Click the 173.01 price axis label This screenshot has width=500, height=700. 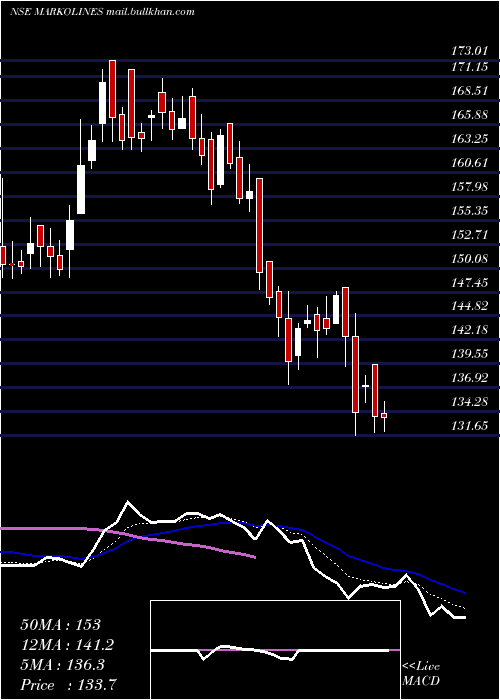(469, 50)
